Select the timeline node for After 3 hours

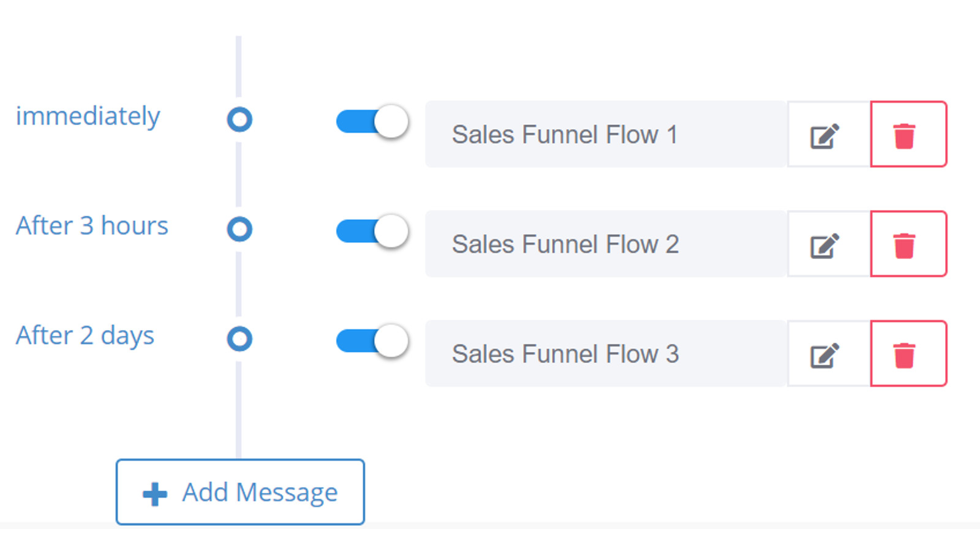pyautogui.click(x=239, y=229)
